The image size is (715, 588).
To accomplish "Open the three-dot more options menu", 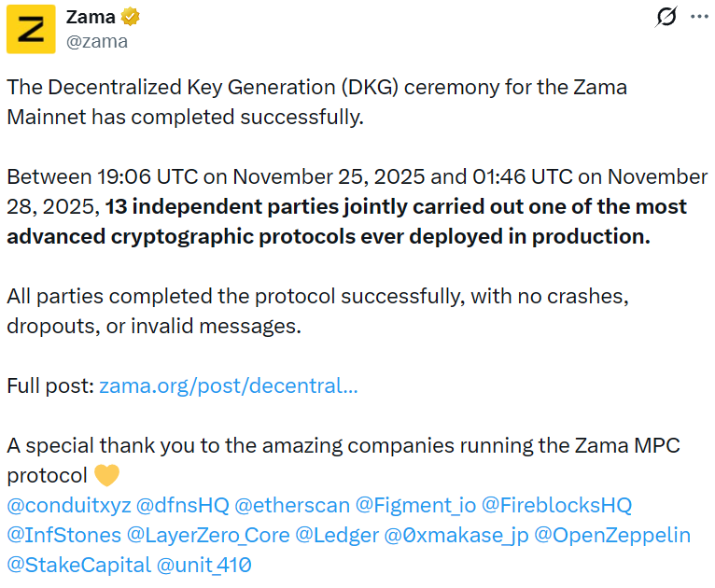I will pyautogui.click(x=699, y=17).
